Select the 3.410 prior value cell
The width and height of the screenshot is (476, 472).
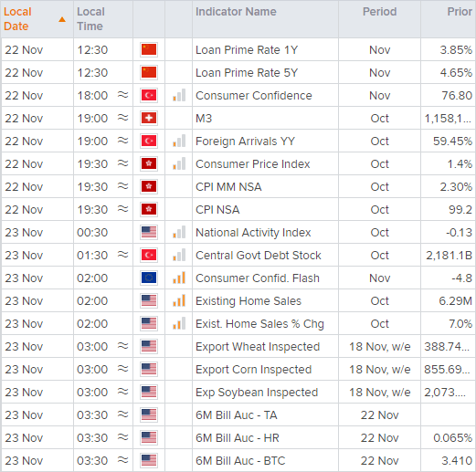pyautogui.click(x=449, y=461)
